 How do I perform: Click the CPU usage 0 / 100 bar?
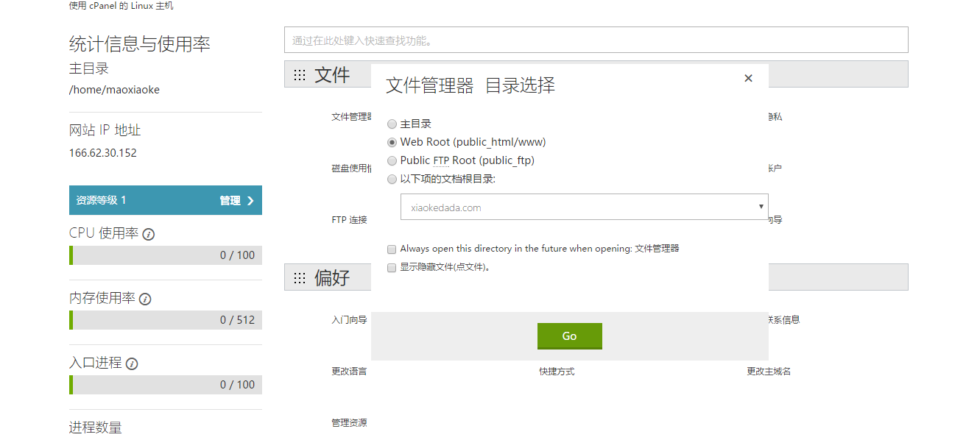point(166,255)
